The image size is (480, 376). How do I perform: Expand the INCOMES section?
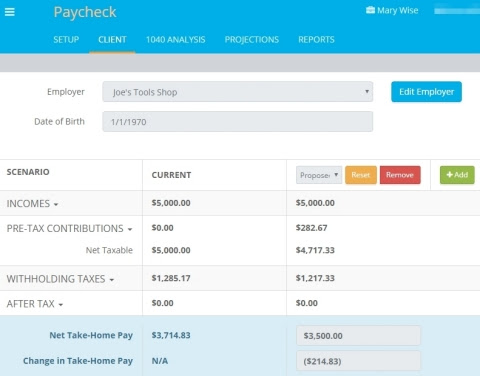pyautogui.click(x=32, y=203)
